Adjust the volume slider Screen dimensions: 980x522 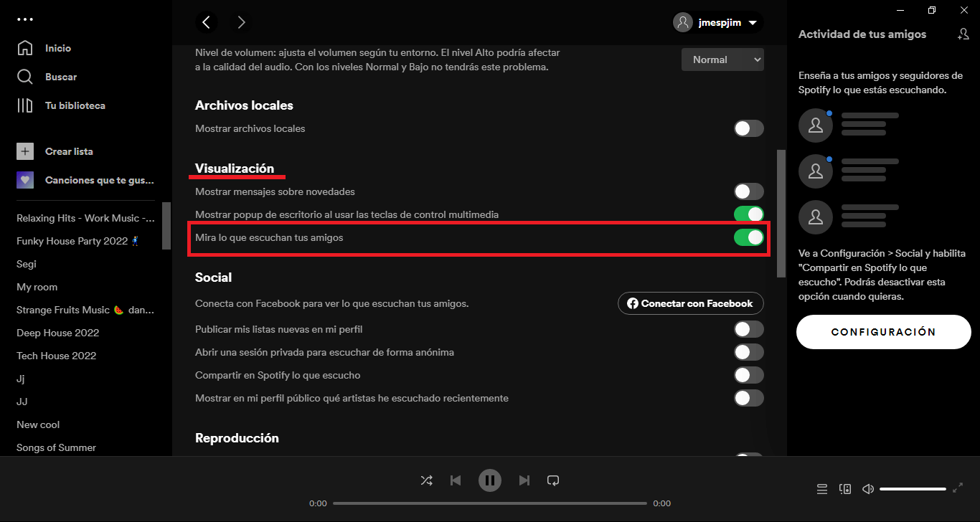tap(913, 489)
